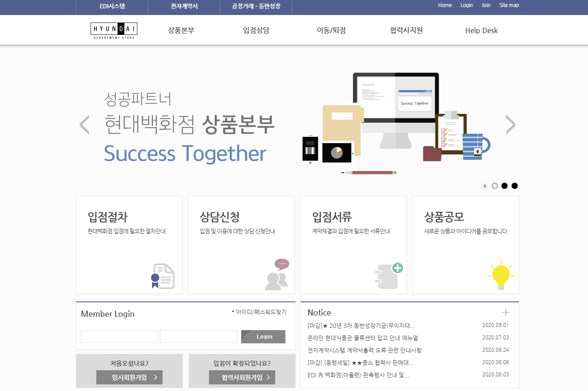Select the third banner slide dot

(515, 186)
